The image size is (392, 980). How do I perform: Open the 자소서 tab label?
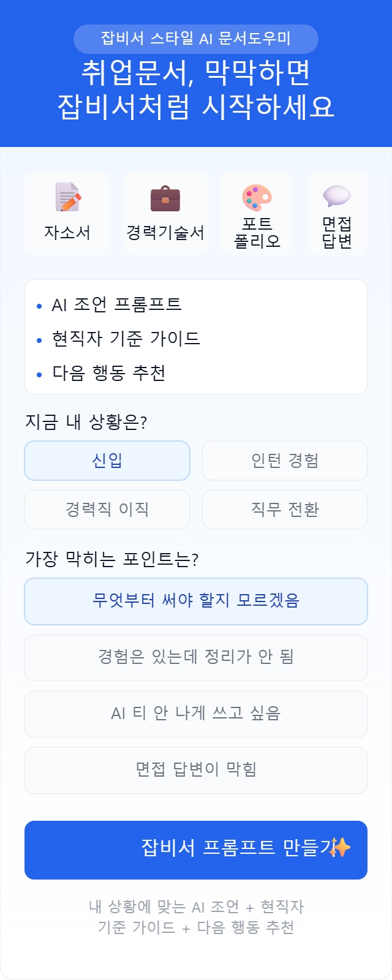point(67,233)
